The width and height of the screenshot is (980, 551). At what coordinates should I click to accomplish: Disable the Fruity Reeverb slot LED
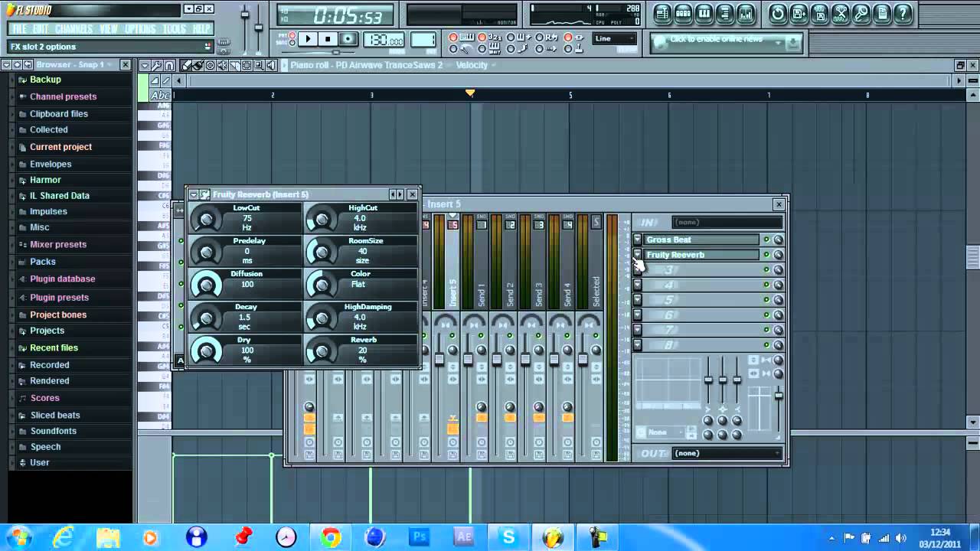[x=766, y=255]
